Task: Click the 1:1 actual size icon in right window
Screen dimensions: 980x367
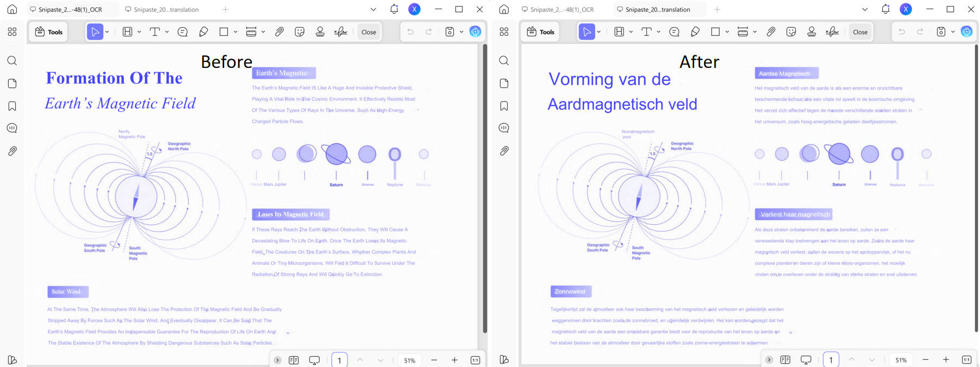Action: (966, 360)
